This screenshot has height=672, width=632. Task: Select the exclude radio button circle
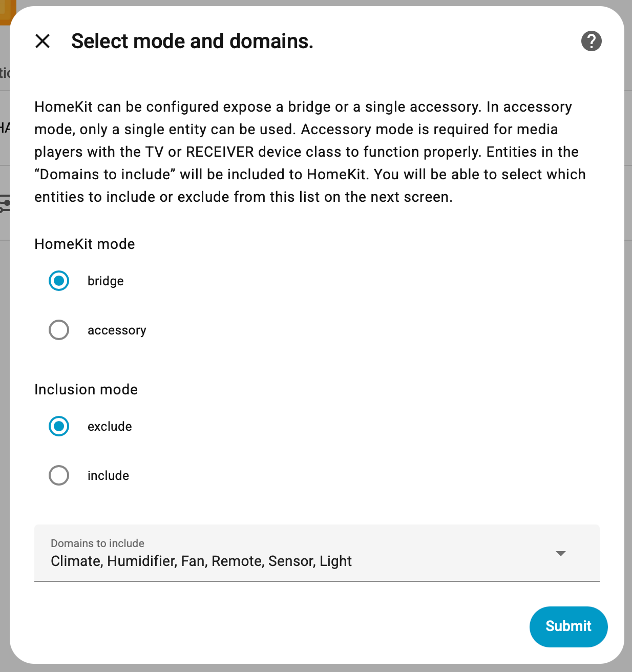pyautogui.click(x=59, y=426)
